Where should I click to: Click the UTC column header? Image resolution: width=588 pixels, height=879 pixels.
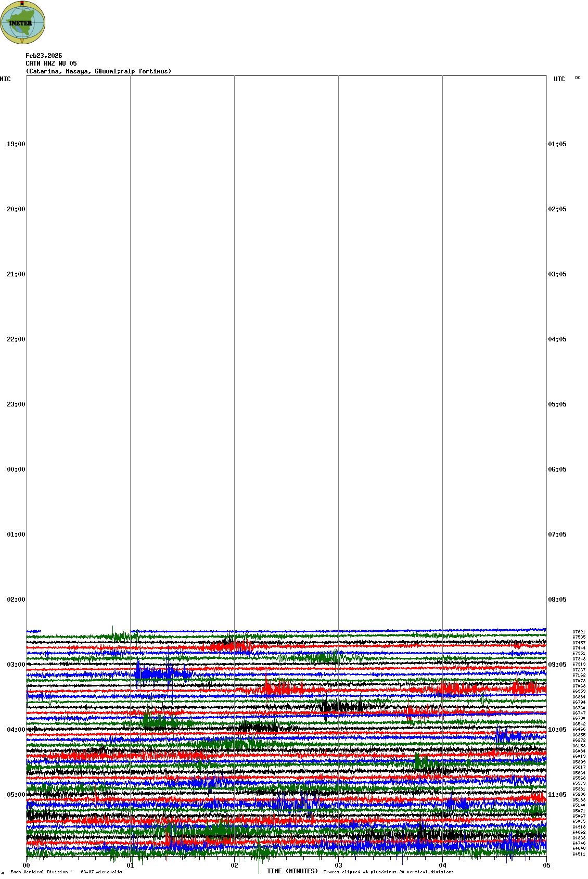559,79
